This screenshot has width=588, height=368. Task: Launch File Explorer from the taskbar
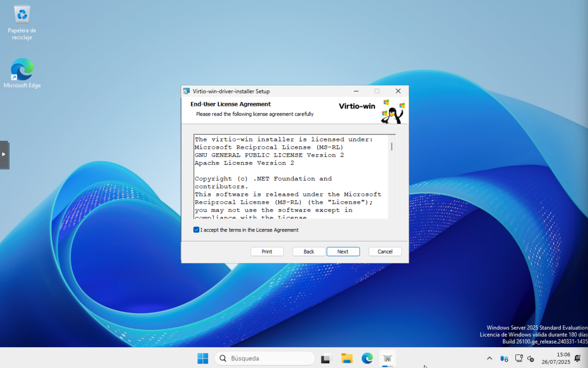347,358
